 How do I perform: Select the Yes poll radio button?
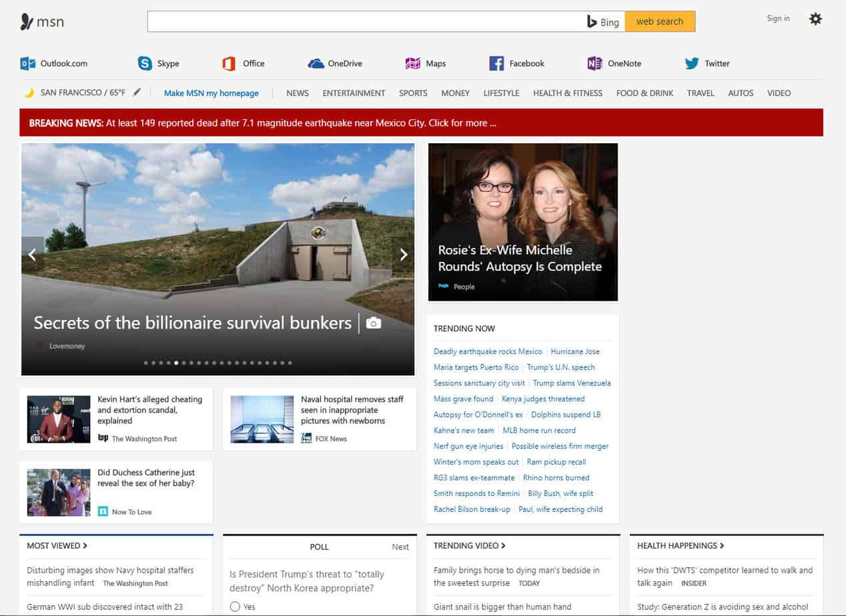[234, 607]
